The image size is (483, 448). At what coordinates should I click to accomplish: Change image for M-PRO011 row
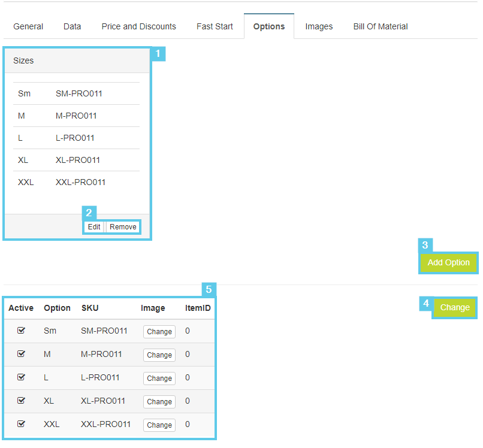159,355
